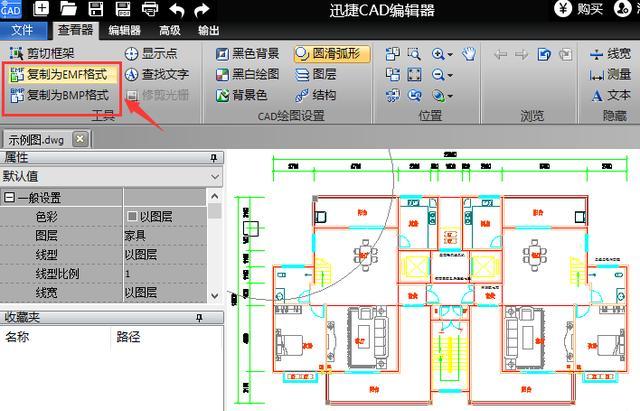Image resolution: width=640 pixels, height=411 pixels.
Task: Click the fit to window icon
Action: tap(414, 75)
